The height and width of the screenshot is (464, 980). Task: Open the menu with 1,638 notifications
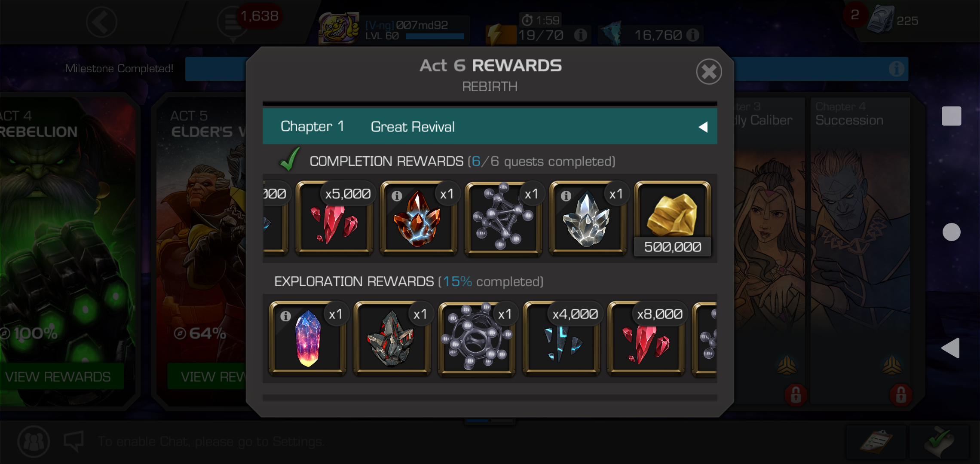point(233,22)
